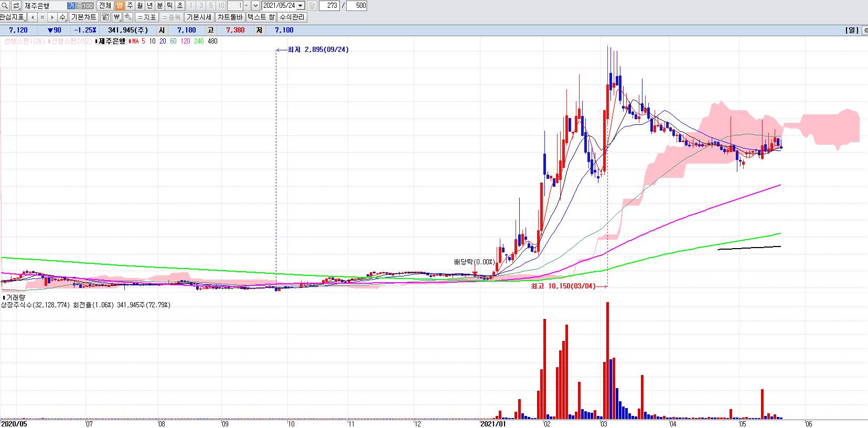Open 텍스트 창 text window

(x=261, y=17)
